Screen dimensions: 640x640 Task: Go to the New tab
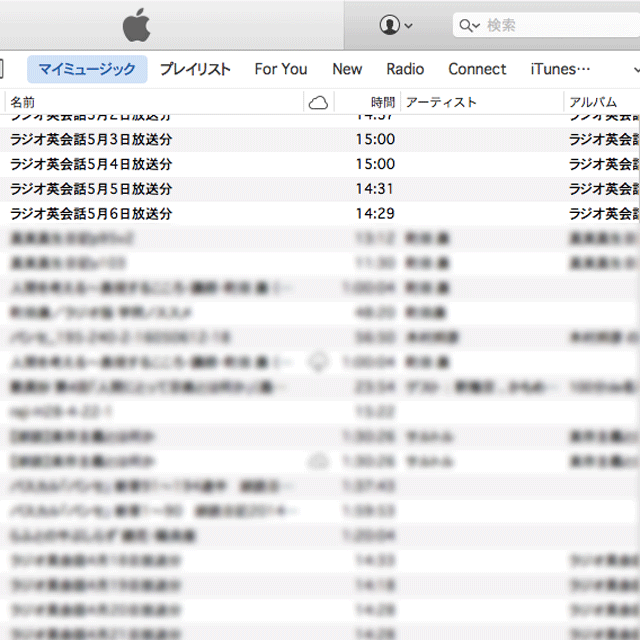coord(347,69)
